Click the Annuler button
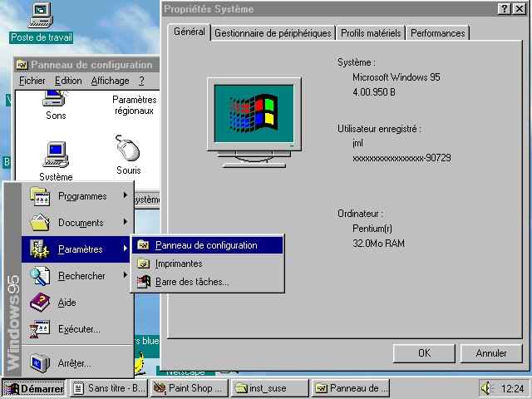The width and height of the screenshot is (532, 399). pyautogui.click(x=491, y=353)
